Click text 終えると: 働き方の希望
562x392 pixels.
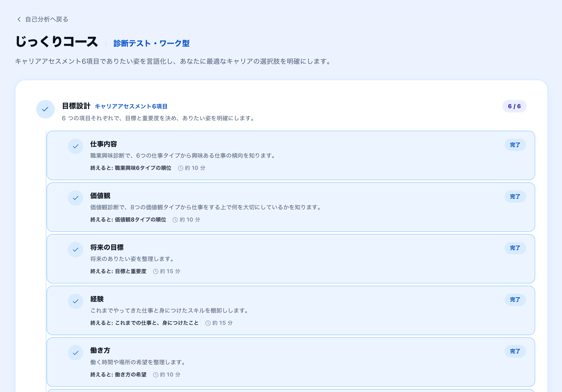tap(118, 375)
